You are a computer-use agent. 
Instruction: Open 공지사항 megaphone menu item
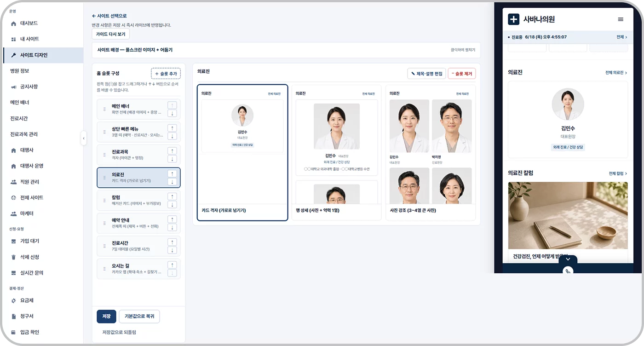tap(43, 86)
